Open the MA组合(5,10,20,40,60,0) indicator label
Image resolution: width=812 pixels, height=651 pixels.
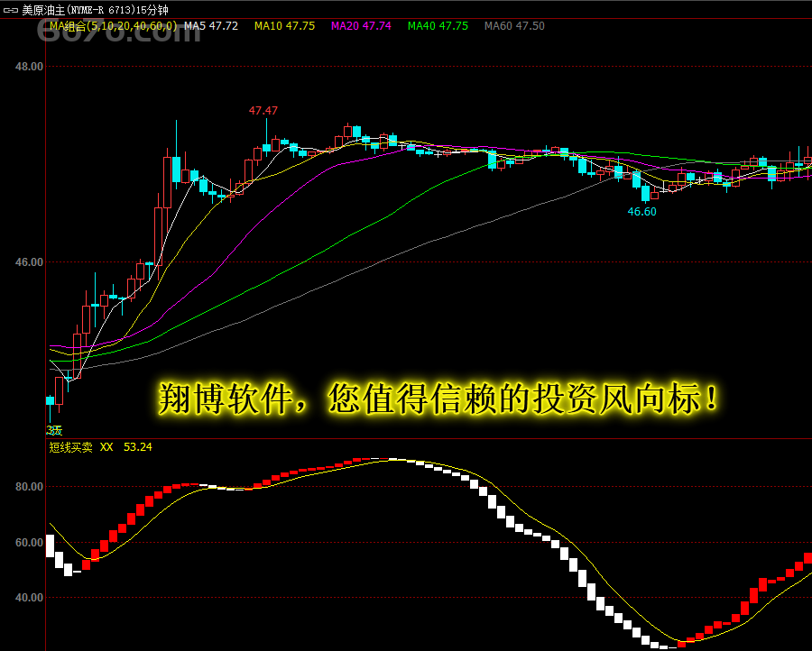[x=114, y=26]
